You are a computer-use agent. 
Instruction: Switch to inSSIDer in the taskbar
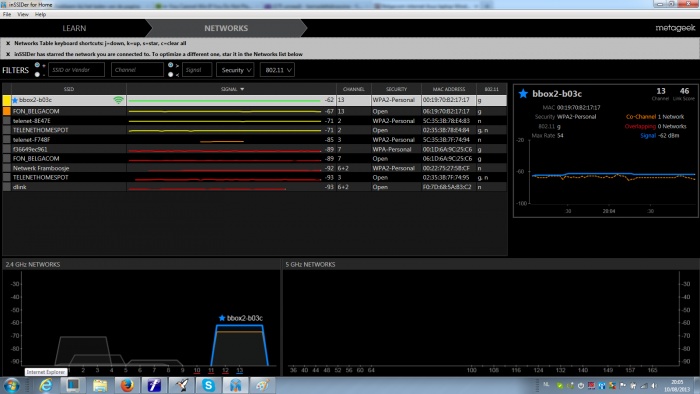[x=235, y=385]
